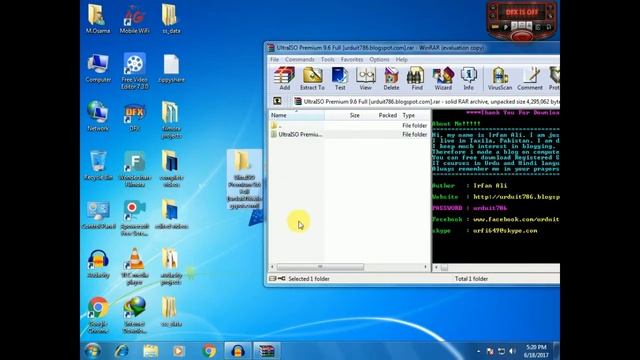Open the taskbar clock and date
Screen dimensions: 640x360
pos(536,351)
